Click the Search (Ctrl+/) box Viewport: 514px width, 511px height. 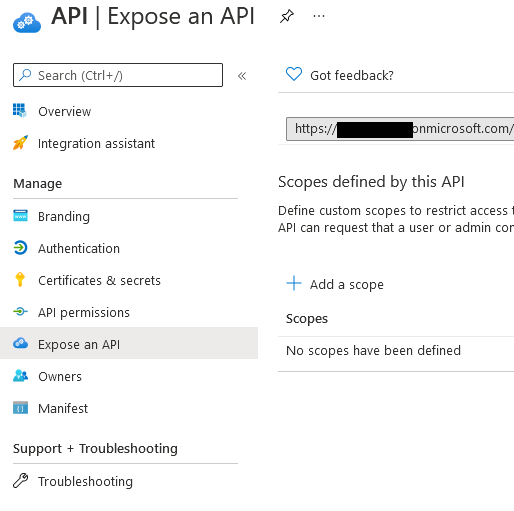coord(118,75)
